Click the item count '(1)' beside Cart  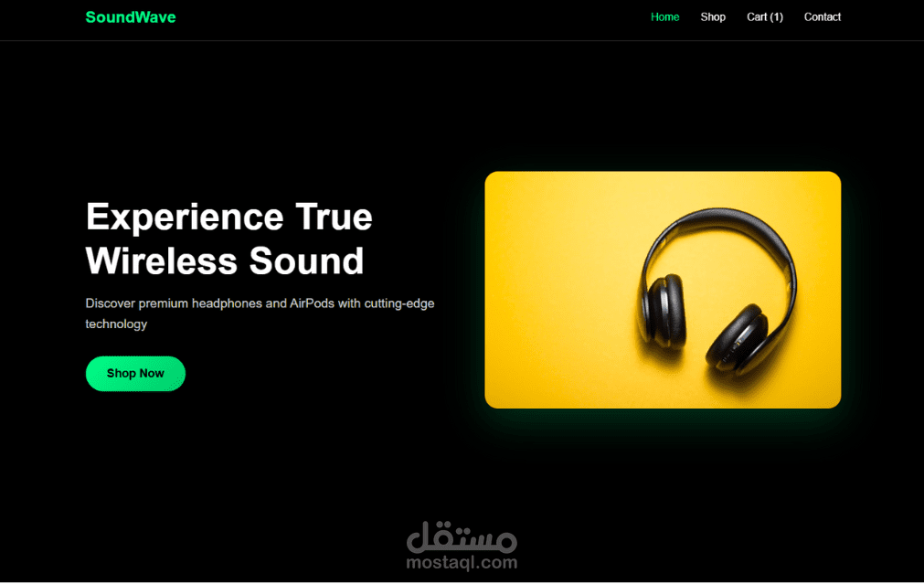click(777, 17)
